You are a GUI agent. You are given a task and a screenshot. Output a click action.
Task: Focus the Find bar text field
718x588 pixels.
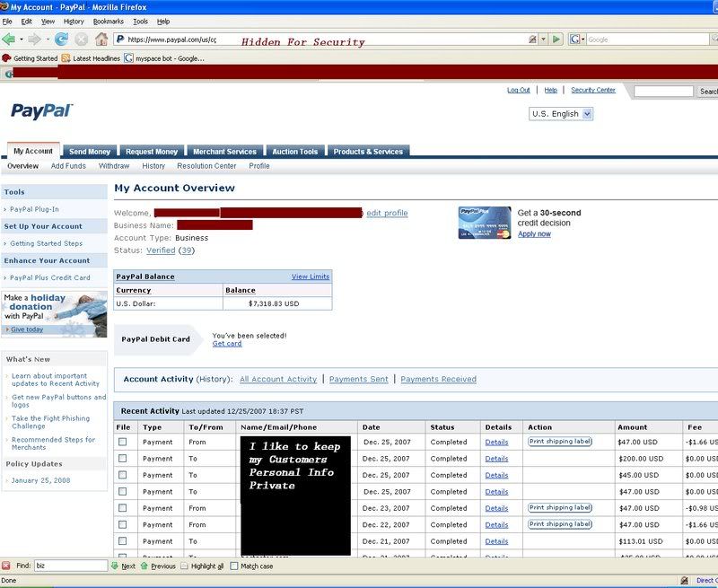pos(71,566)
